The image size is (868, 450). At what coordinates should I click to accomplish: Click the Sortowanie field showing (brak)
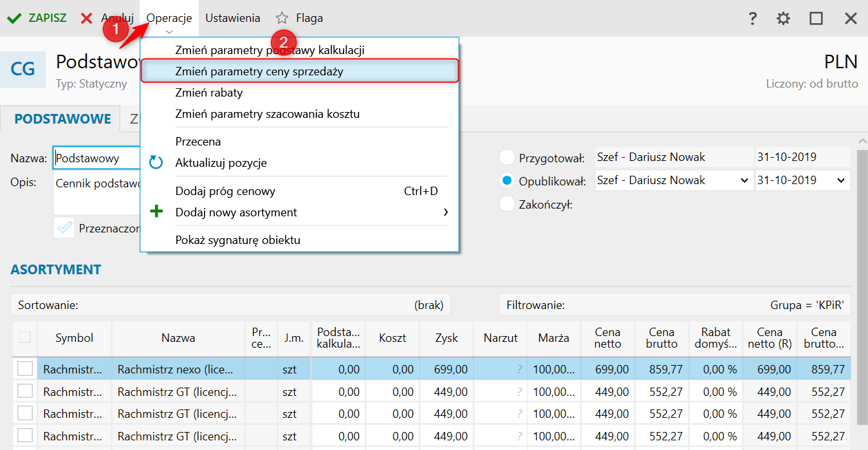(x=231, y=305)
